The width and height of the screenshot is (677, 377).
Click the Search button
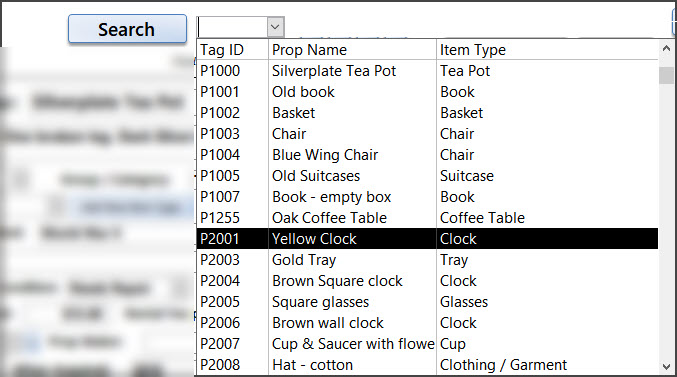[x=127, y=29]
